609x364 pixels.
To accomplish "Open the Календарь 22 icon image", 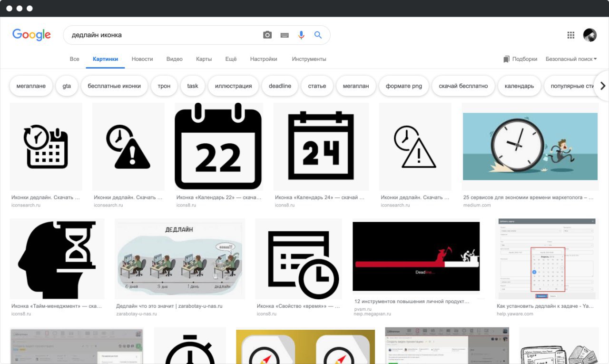I will pos(218,147).
